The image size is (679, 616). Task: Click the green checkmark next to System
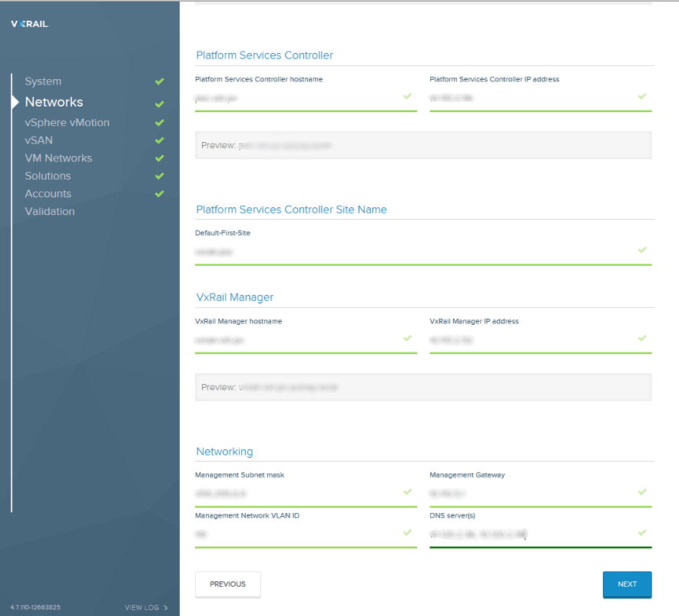click(159, 81)
